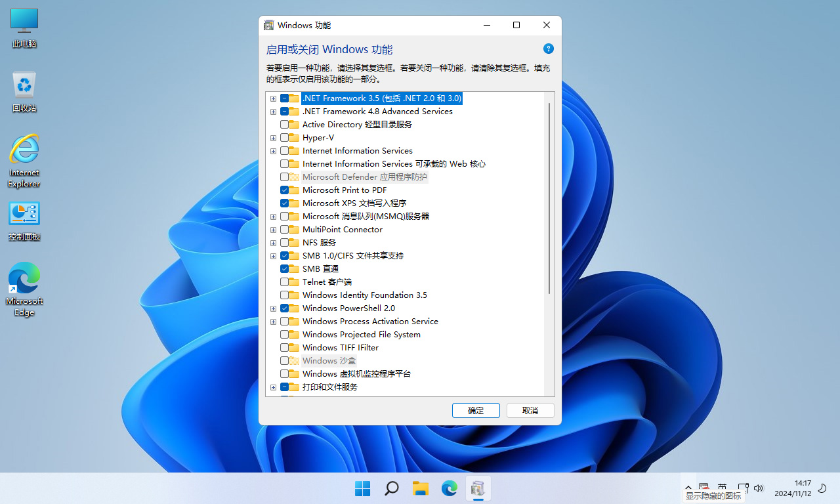Click the folder icon beside MSMQ 服务器
840x504 pixels.
294,217
